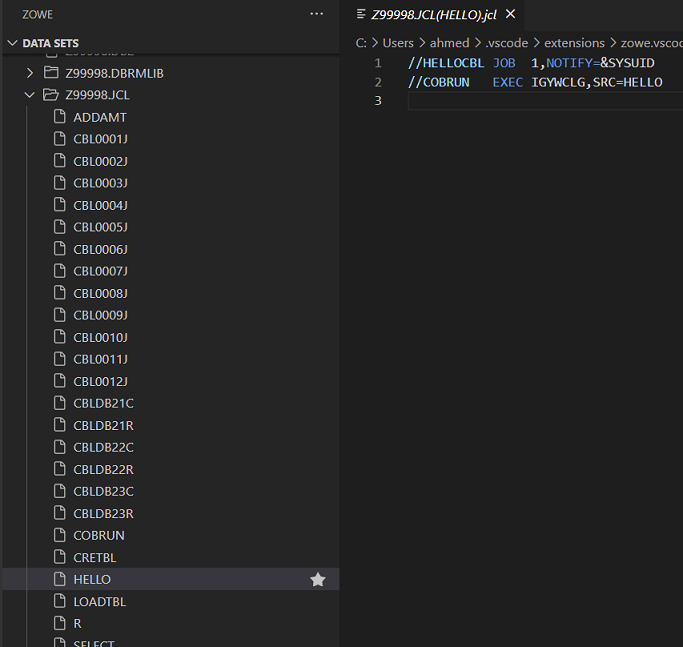
Task: Click the favorite star icon on HELLO
Action: click(318, 580)
